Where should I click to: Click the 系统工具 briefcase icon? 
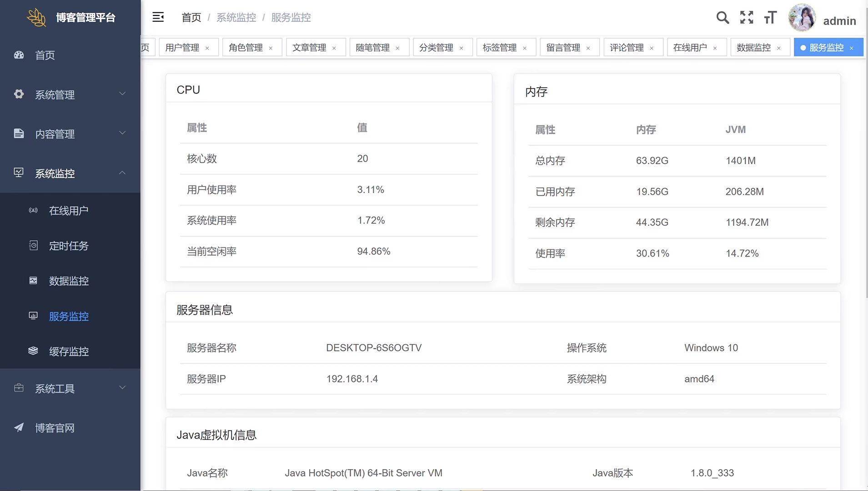[19, 388]
